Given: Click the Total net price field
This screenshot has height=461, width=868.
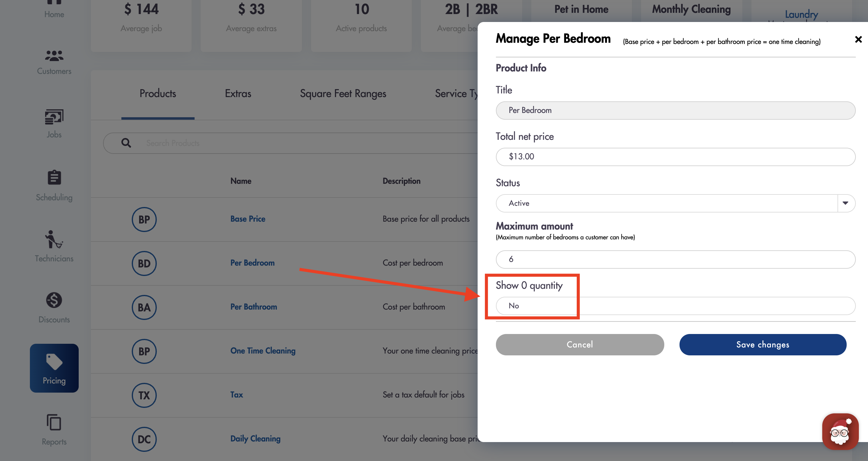Looking at the screenshot, I should (x=674, y=157).
